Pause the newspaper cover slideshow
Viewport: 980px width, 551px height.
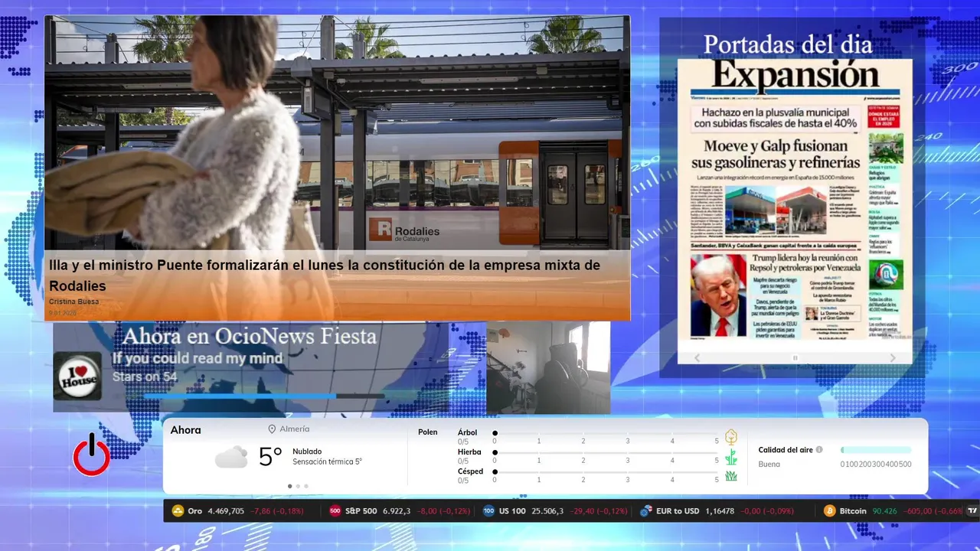point(795,357)
